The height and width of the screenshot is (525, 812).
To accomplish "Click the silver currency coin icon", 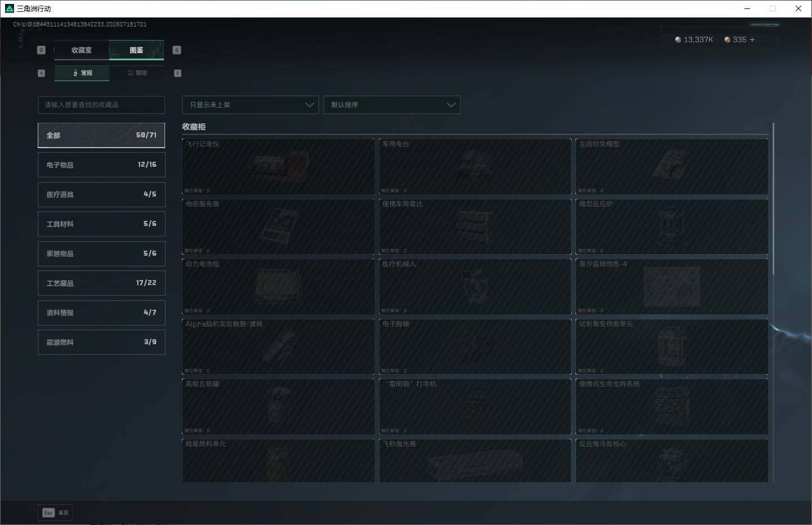I will [x=678, y=39].
